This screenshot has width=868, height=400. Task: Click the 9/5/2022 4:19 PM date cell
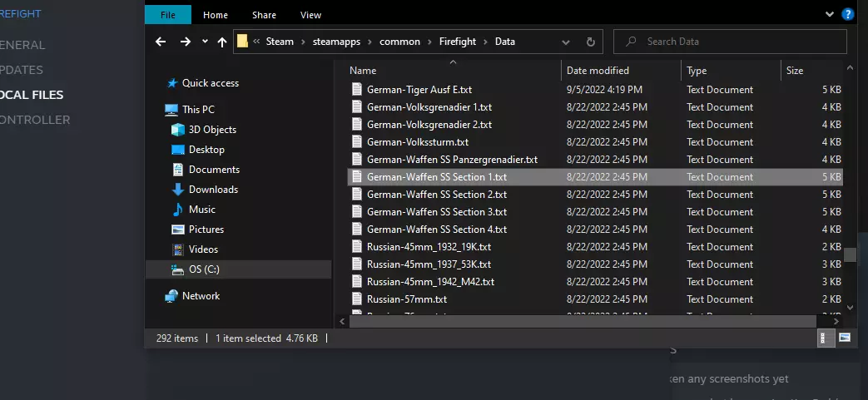click(x=604, y=90)
